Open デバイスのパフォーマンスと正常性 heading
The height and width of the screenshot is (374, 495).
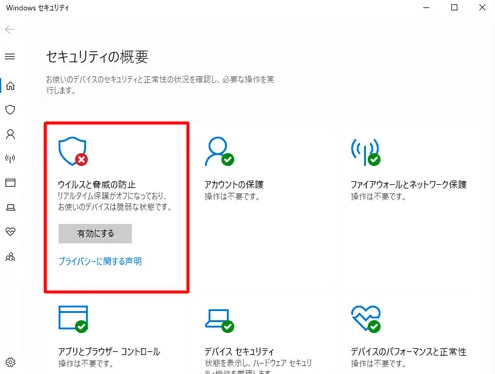[x=408, y=351]
